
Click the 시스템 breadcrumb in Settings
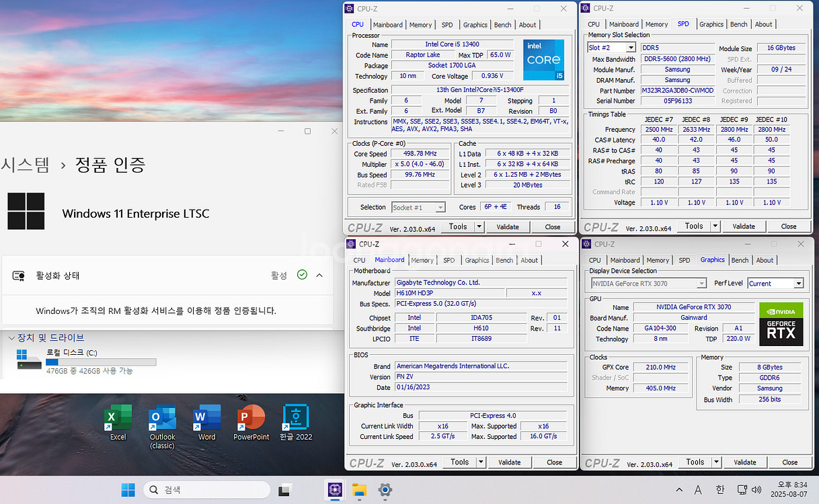[x=25, y=165]
